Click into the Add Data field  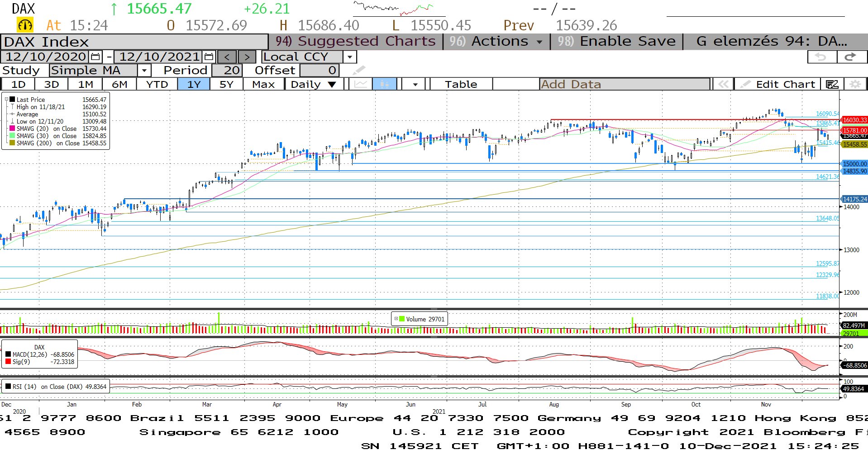coord(625,84)
